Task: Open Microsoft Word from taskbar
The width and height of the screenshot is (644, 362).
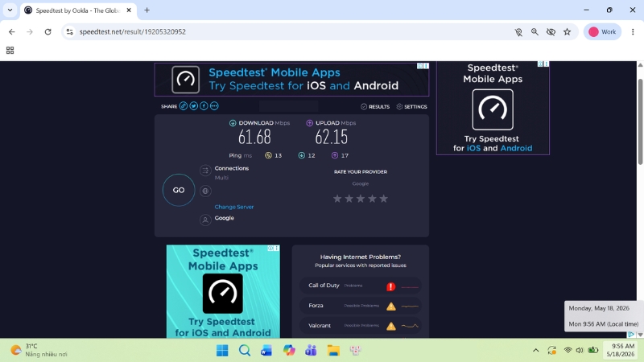Action: 266,350
